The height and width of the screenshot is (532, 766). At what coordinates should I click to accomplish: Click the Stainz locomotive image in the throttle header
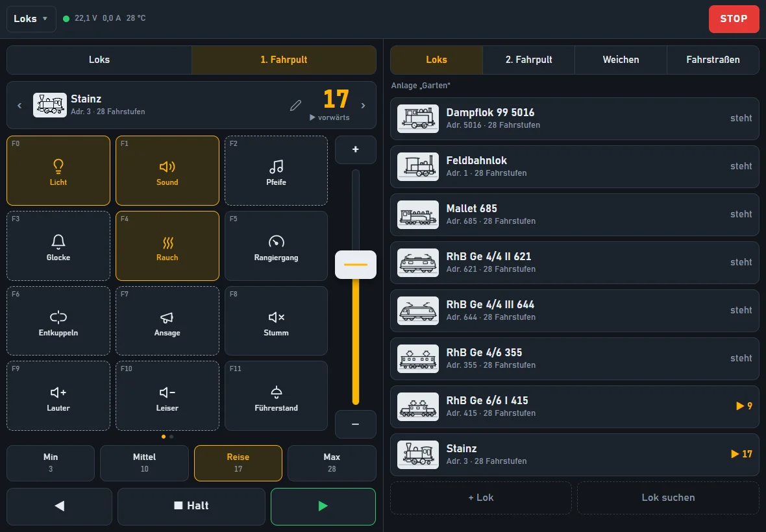point(50,105)
